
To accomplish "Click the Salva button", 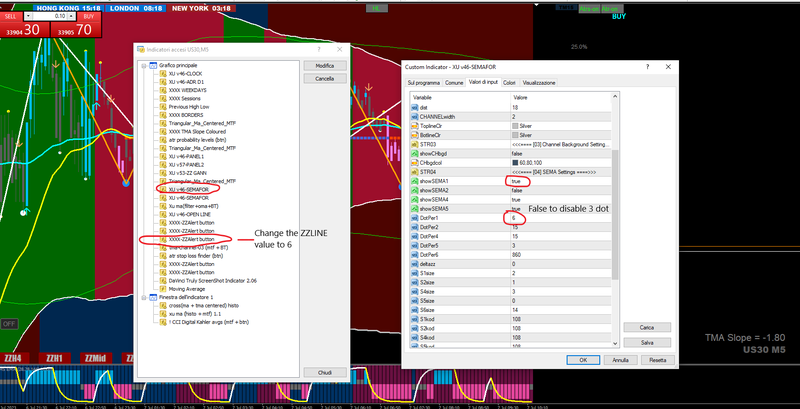I will click(x=647, y=343).
